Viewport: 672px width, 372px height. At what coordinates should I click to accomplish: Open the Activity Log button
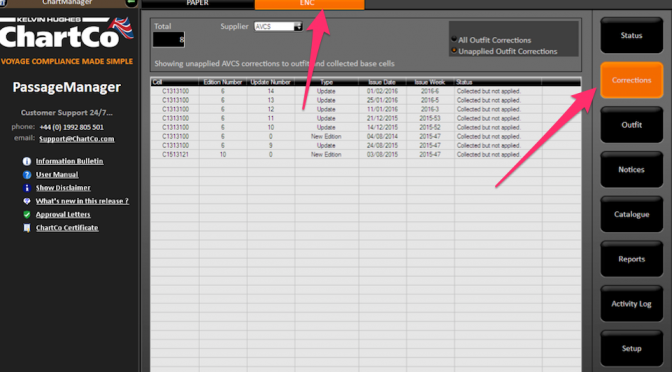(x=631, y=304)
